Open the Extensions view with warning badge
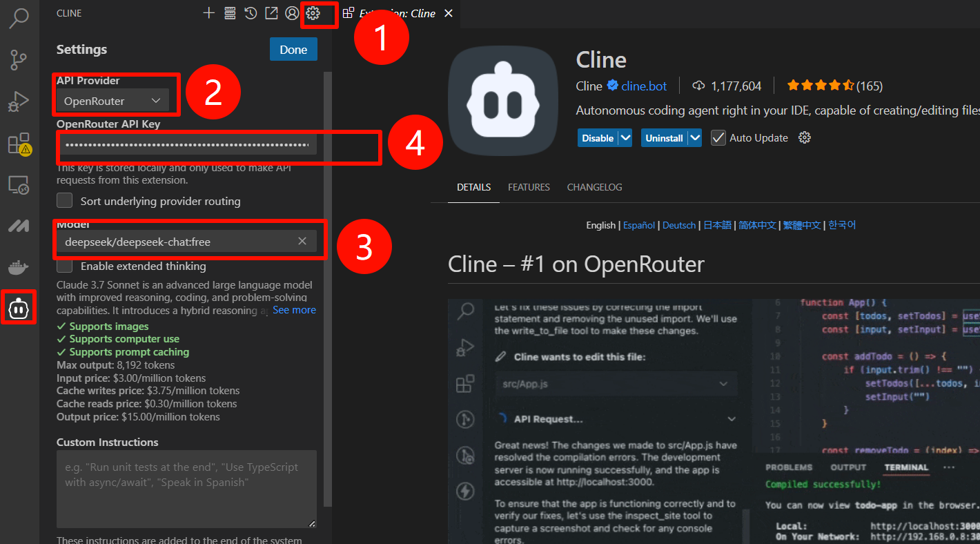This screenshot has width=980, height=544. (19, 144)
